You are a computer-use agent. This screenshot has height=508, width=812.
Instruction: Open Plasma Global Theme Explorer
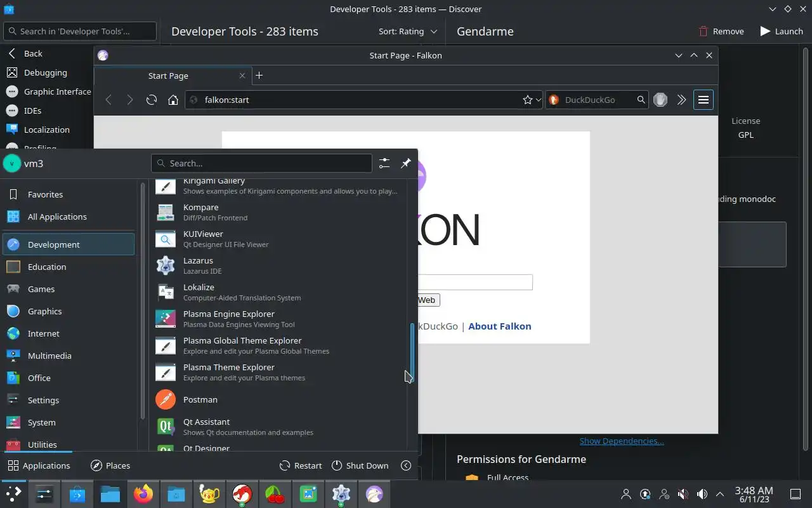pyautogui.click(x=279, y=345)
